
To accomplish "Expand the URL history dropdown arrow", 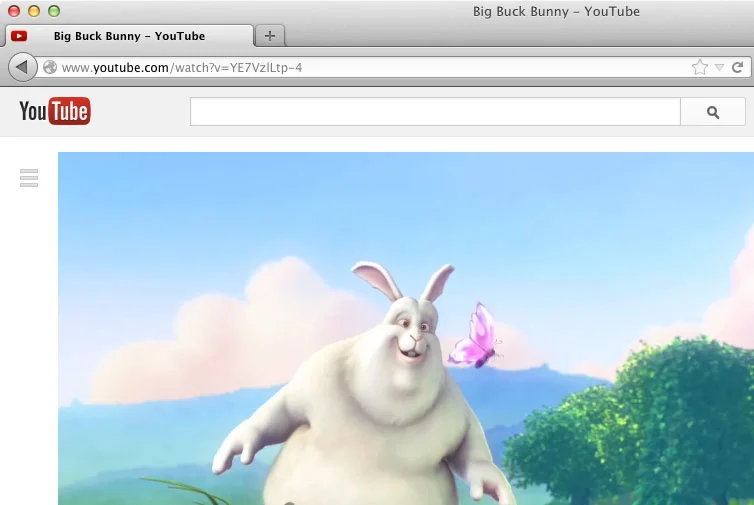I will pos(719,68).
